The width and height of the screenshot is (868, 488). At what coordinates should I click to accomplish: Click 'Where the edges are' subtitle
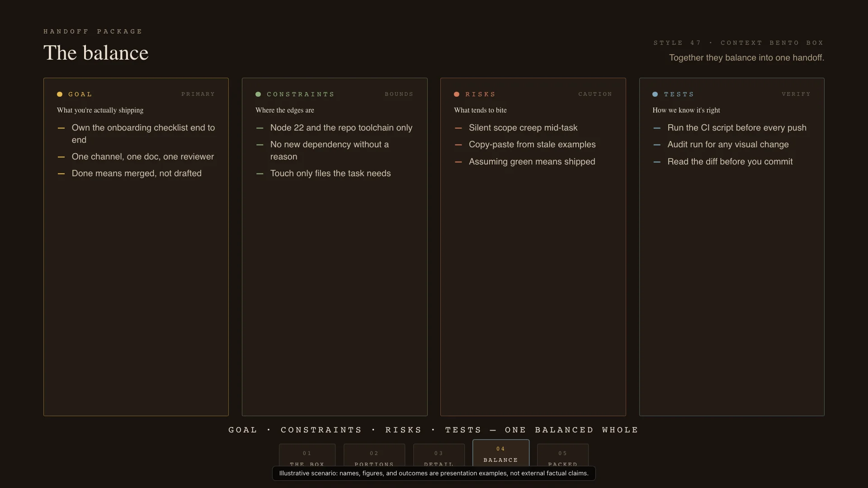(285, 110)
